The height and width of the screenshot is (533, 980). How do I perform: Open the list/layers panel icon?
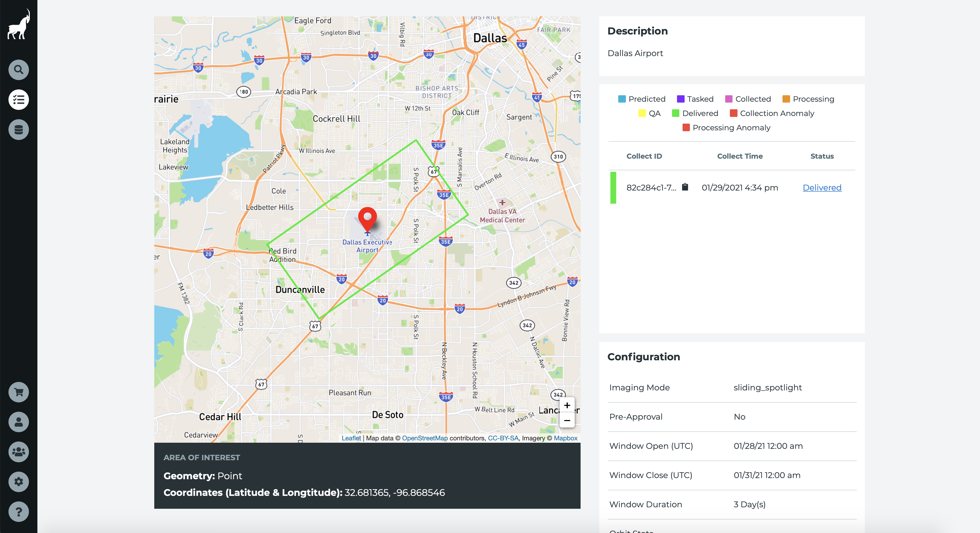[x=18, y=99]
